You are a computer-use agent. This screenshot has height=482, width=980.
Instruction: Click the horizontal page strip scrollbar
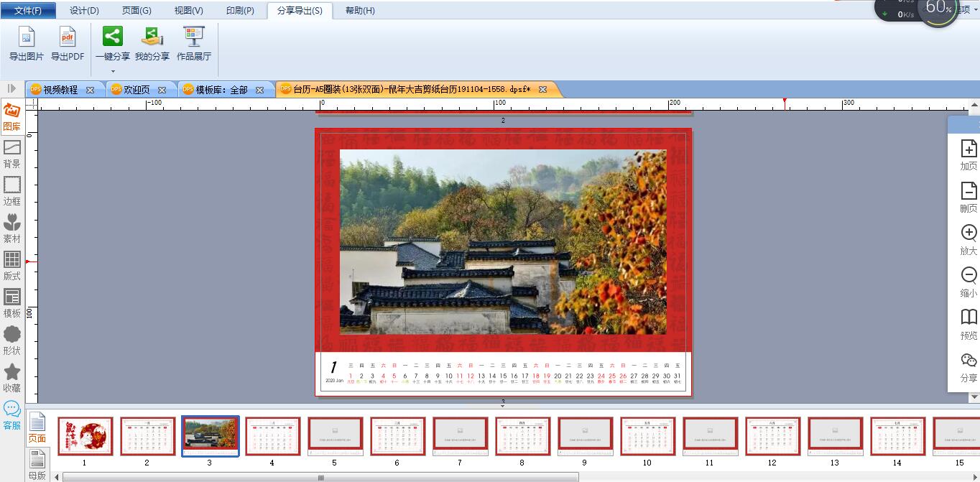[x=320, y=477]
